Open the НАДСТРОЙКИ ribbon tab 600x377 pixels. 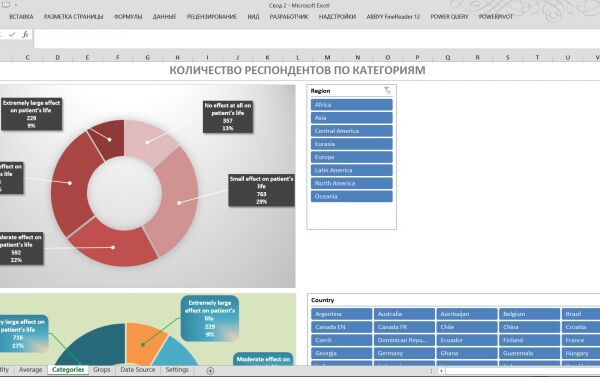[x=337, y=17]
